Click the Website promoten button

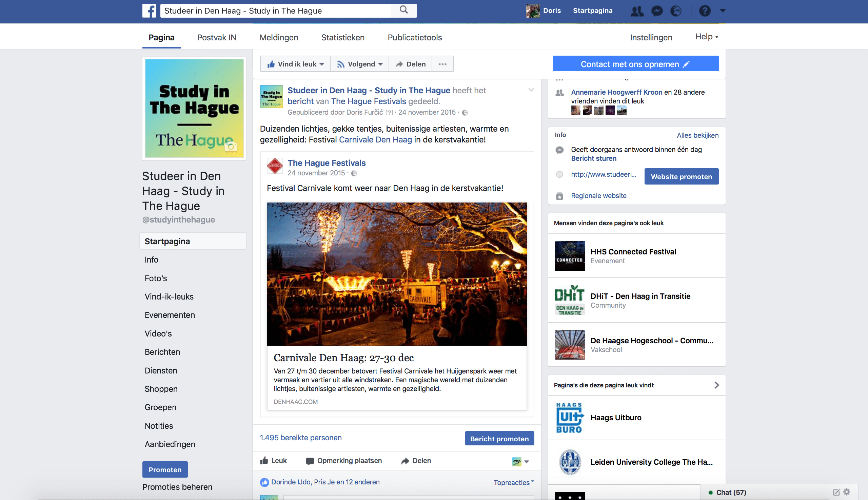point(681,176)
